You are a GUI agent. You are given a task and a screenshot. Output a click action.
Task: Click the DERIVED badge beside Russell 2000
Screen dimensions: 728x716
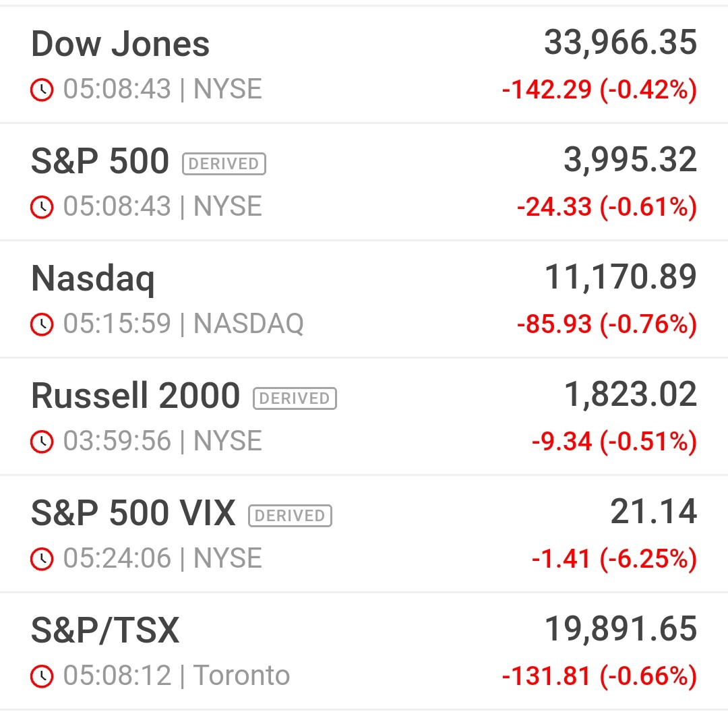point(295,398)
